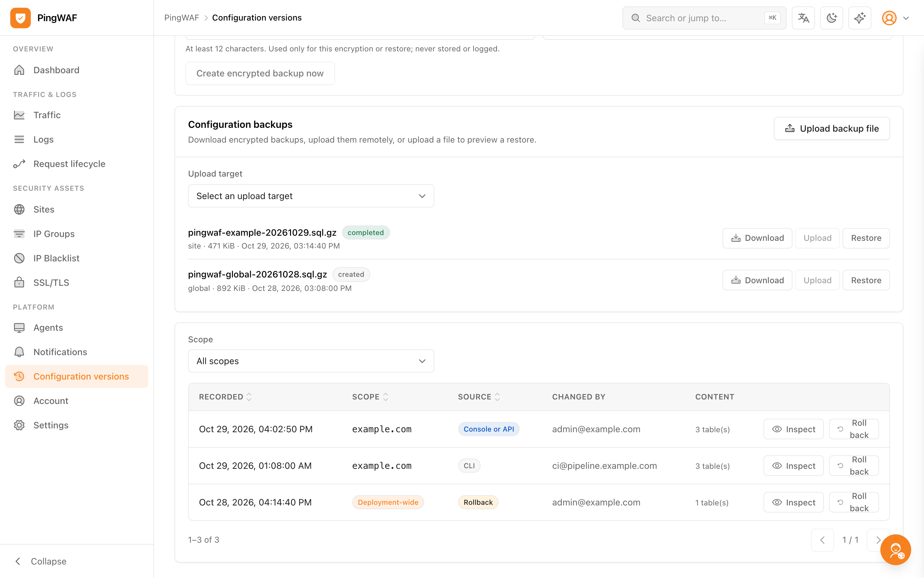Open the SSL/TLS page
The width and height of the screenshot is (924, 578).
pyautogui.click(x=77, y=283)
